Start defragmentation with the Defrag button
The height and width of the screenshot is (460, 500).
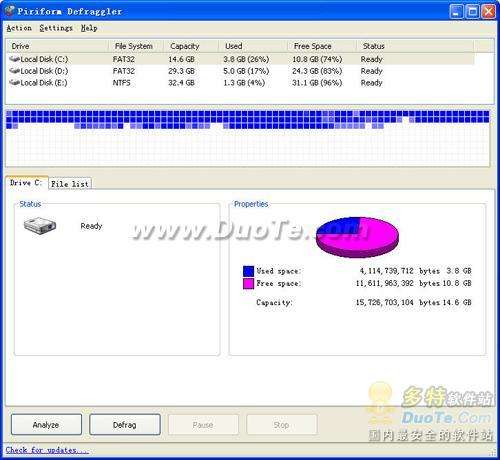coord(125,425)
